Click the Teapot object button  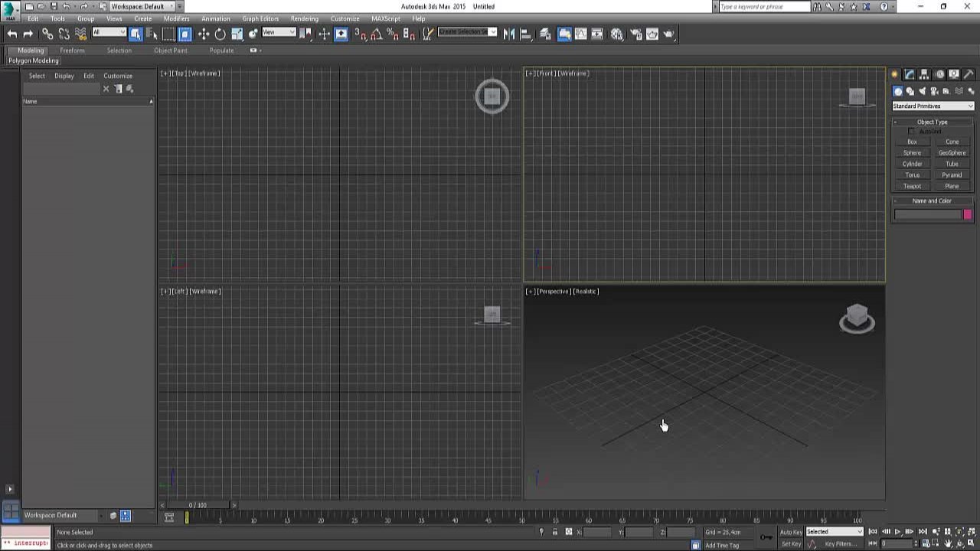[x=912, y=186]
